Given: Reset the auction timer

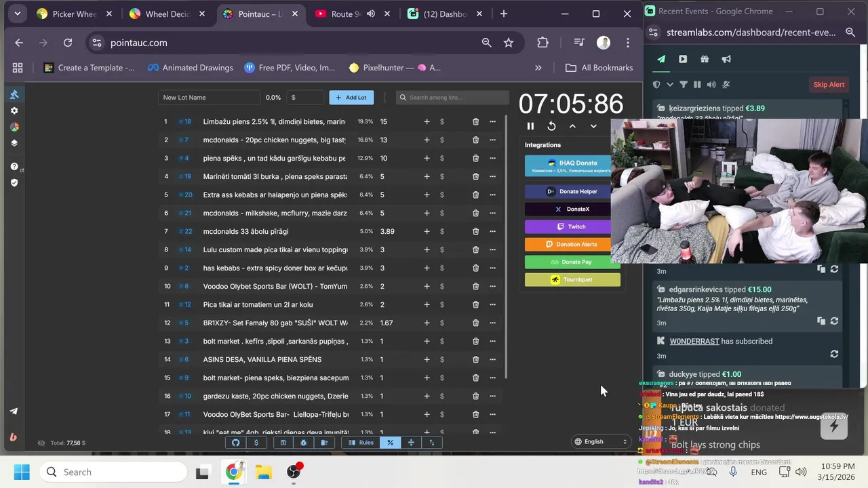Looking at the screenshot, I should point(551,126).
